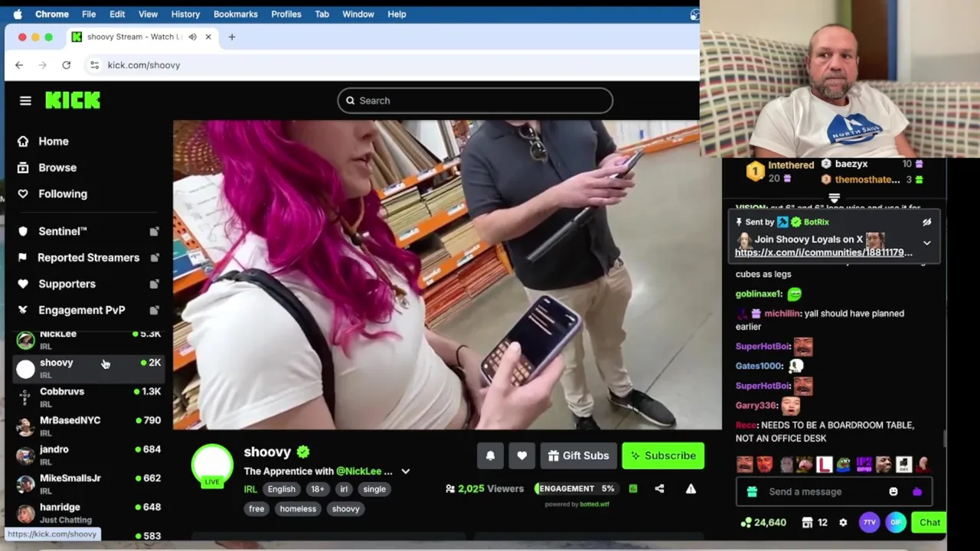This screenshot has height=551, width=980.
Task: Open the Engagement PvP external link icon
Action: point(154,310)
